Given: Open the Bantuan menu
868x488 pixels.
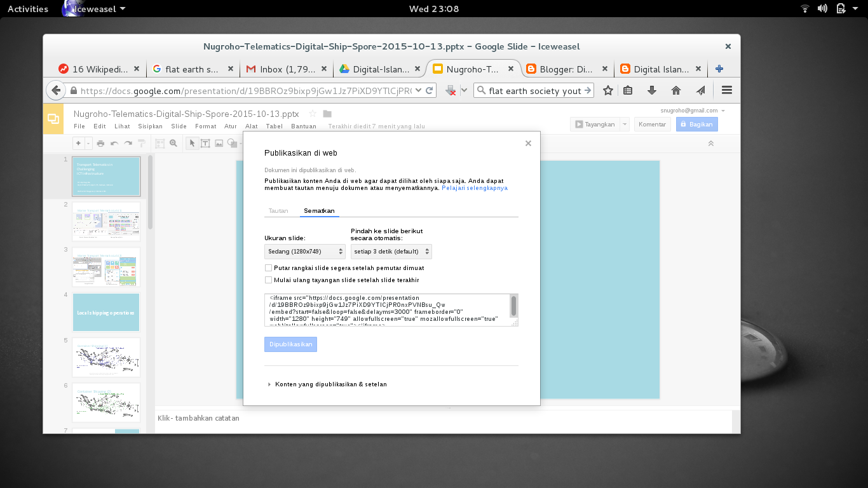Looking at the screenshot, I should [304, 126].
